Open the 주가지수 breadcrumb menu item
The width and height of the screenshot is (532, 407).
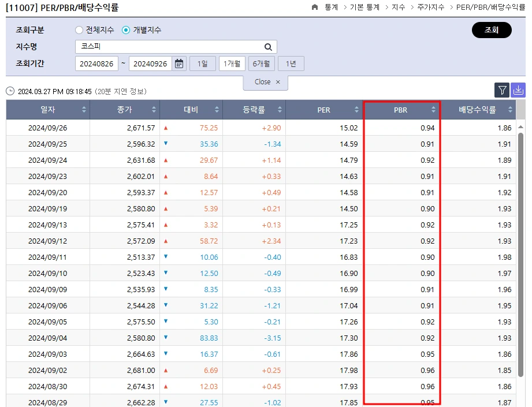click(x=430, y=6)
